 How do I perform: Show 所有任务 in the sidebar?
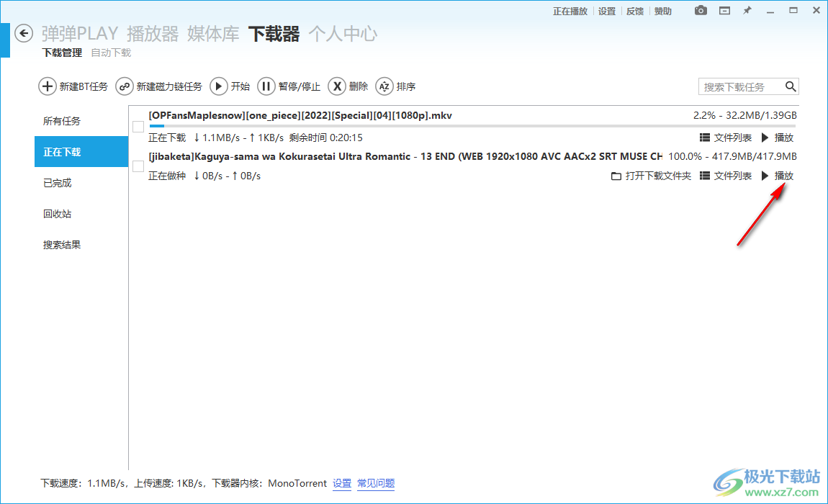(x=81, y=121)
